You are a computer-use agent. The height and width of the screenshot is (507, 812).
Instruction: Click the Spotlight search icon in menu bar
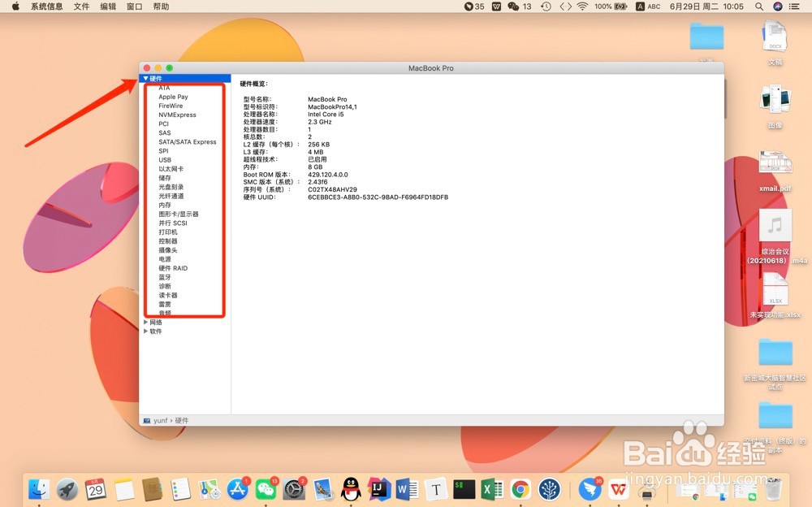758,6
